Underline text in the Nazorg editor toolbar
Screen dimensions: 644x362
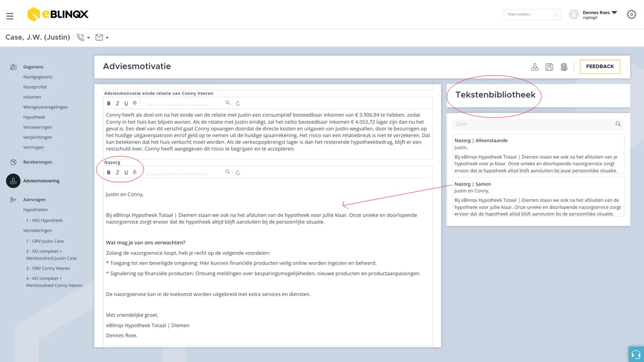pyautogui.click(x=126, y=172)
